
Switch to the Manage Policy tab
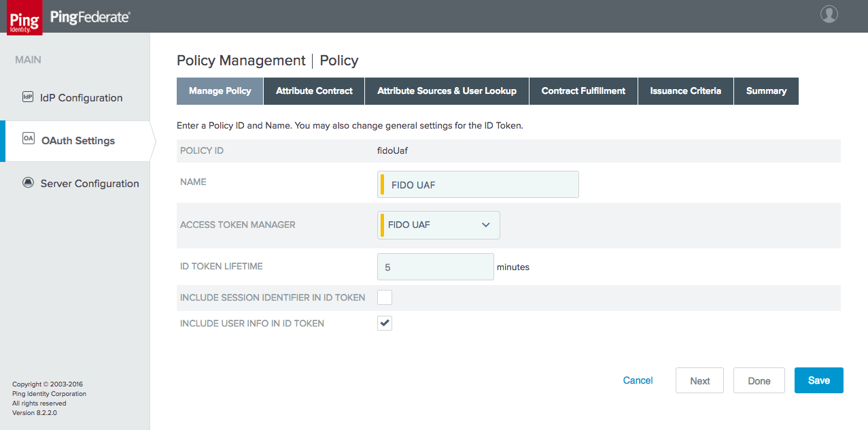[220, 91]
